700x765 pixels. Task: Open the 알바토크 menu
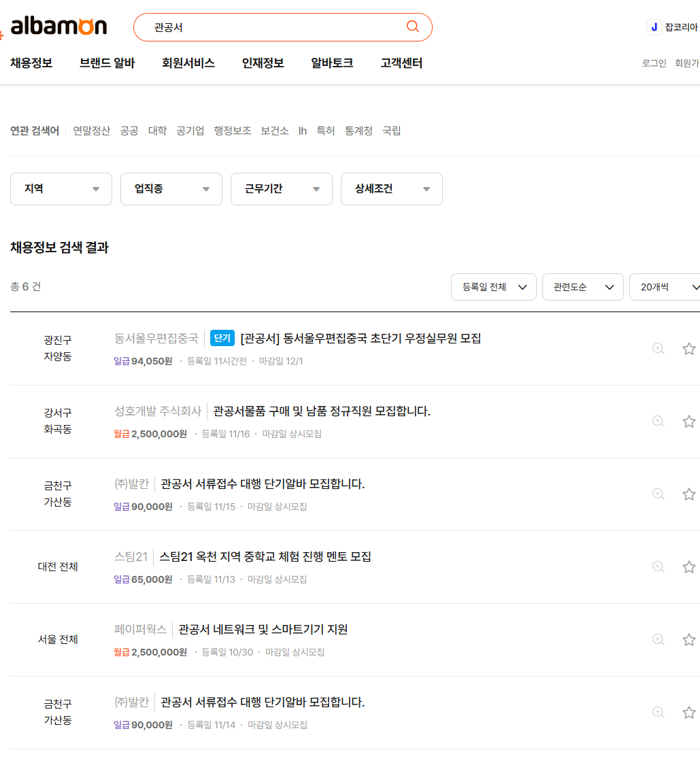click(332, 63)
